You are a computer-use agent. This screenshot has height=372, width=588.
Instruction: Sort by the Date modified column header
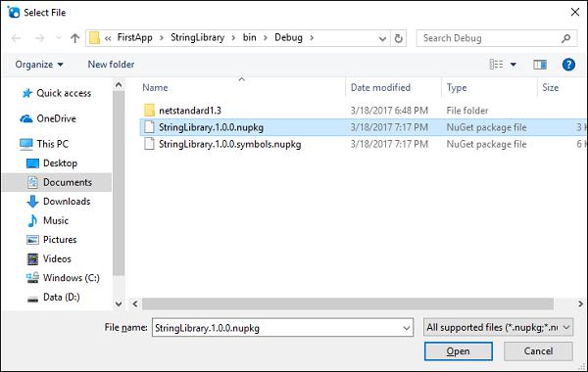pyautogui.click(x=380, y=88)
